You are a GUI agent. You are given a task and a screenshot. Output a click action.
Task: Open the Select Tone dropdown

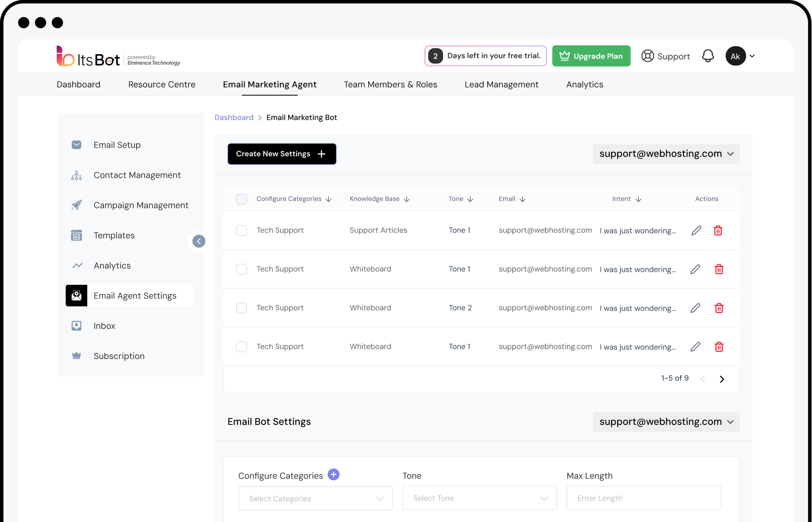[x=479, y=498]
